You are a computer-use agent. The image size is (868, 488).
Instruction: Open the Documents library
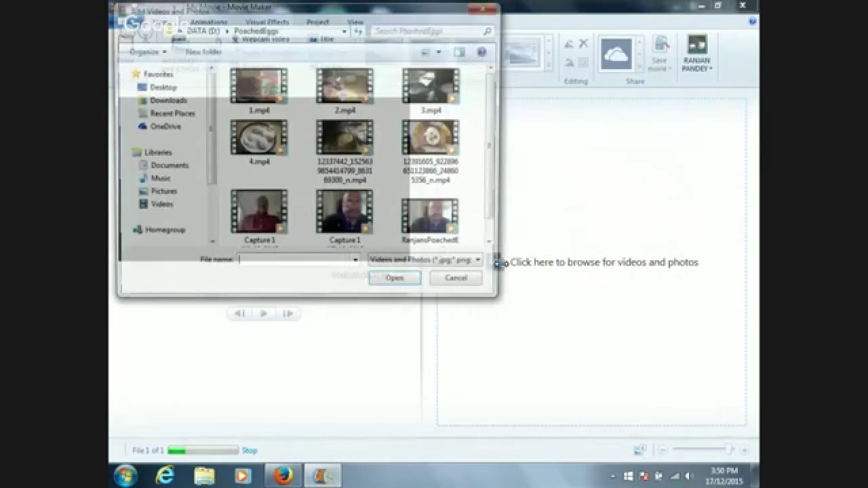tap(170, 165)
